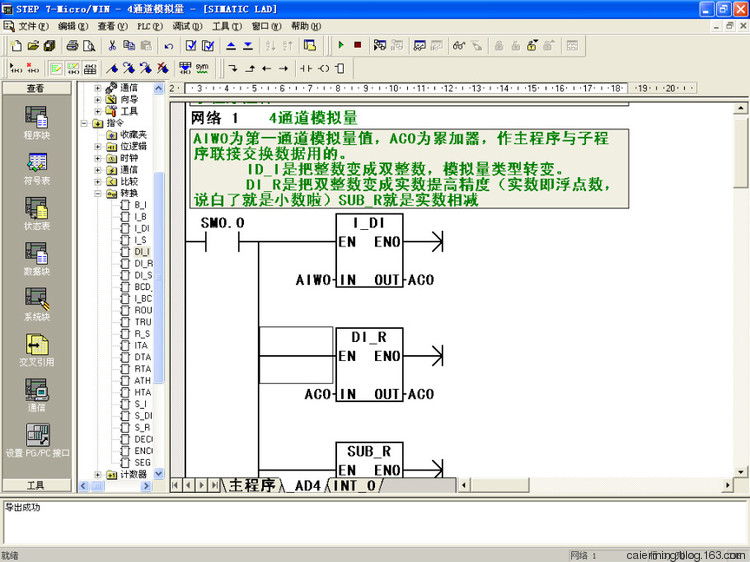Open Symbol Table in navigation bar
This screenshot has height=562, width=750.
[37, 168]
